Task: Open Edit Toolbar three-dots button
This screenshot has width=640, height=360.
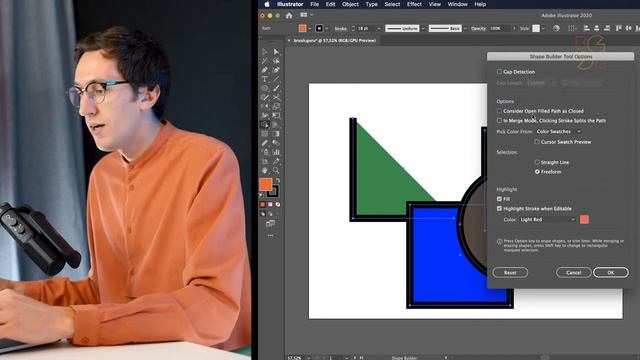Action: click(270, 236)
